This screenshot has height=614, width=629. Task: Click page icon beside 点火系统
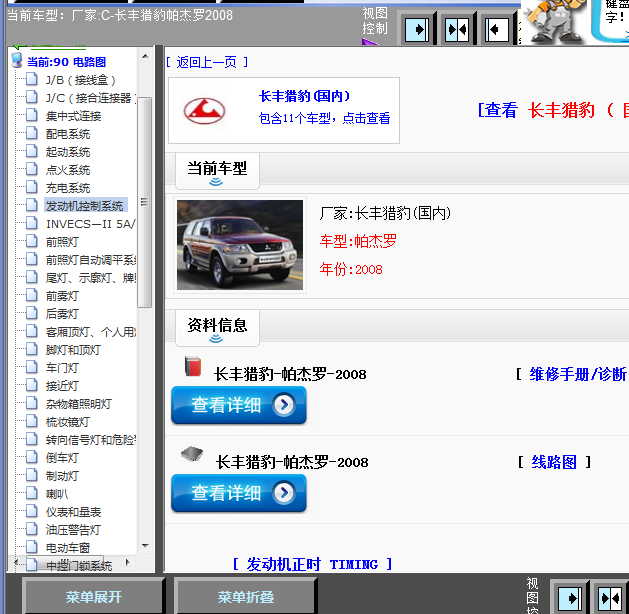coord(32,169)
